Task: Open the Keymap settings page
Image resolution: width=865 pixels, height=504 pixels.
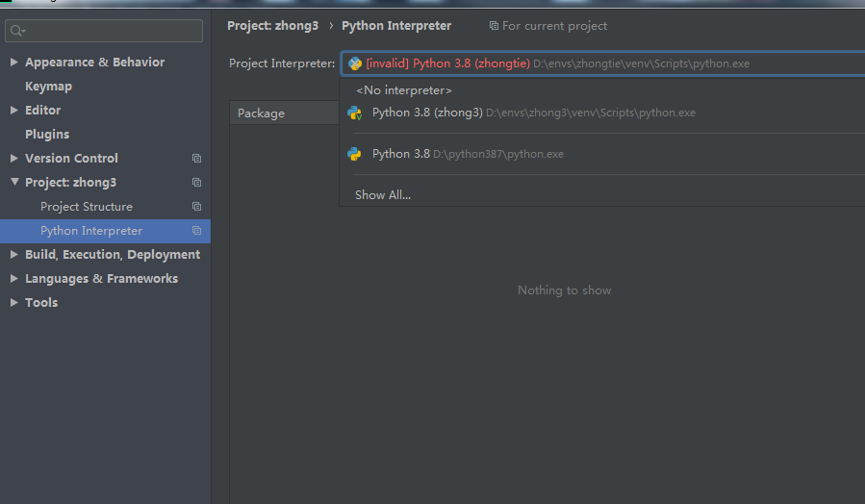Action: pyautogui.click(x=48, y=87)
